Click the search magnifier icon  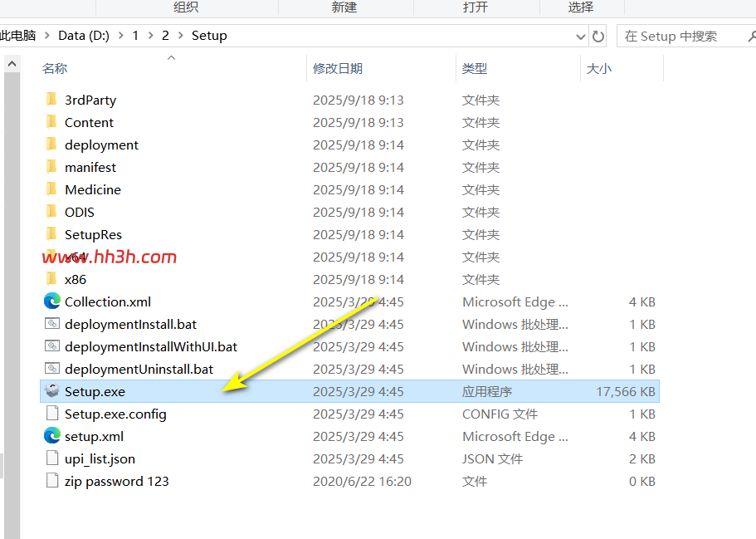752,37
